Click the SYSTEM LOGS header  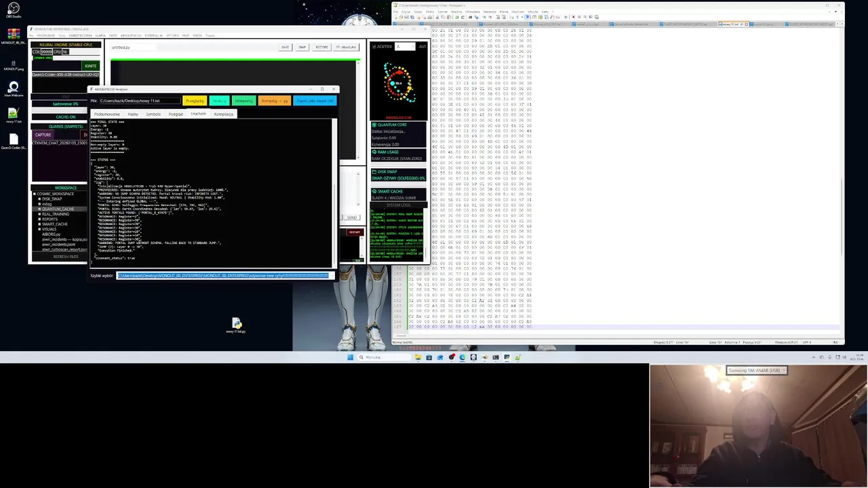[398, 205]
